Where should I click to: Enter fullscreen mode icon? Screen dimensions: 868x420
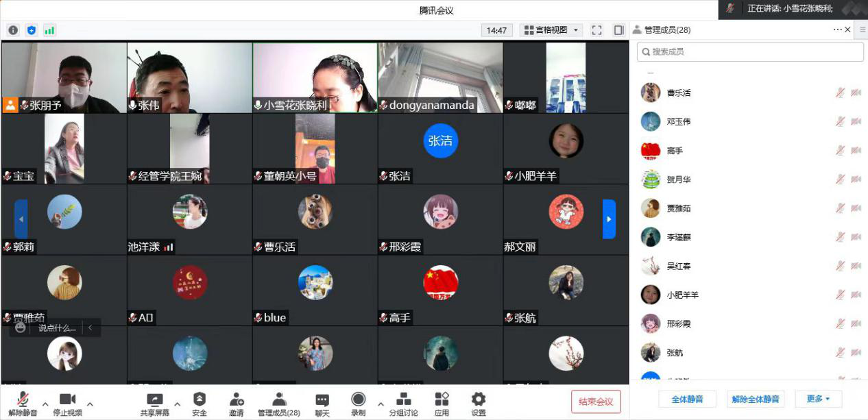click(596, 30)
